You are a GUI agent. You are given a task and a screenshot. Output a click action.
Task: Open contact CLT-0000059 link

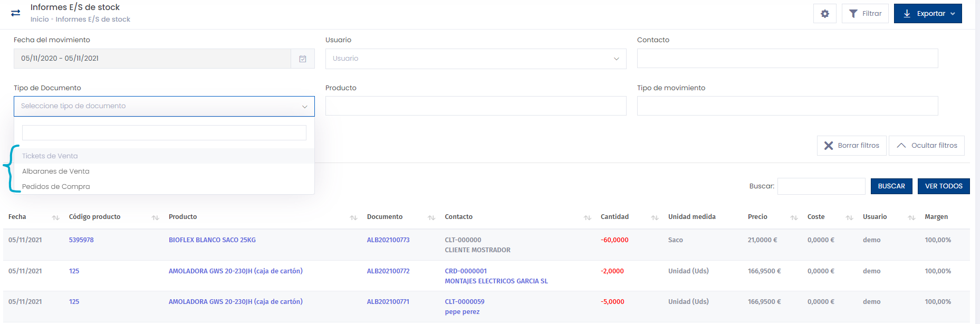coord(465,302)
